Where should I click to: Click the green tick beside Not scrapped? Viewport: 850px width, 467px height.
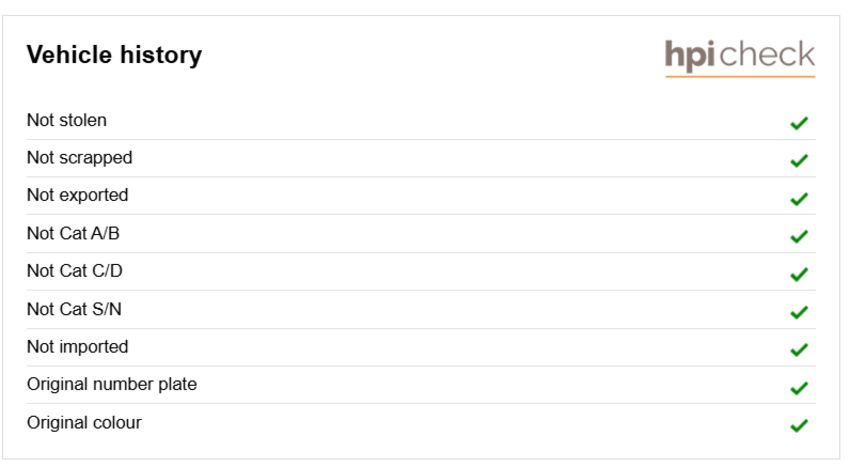[799, 161]
